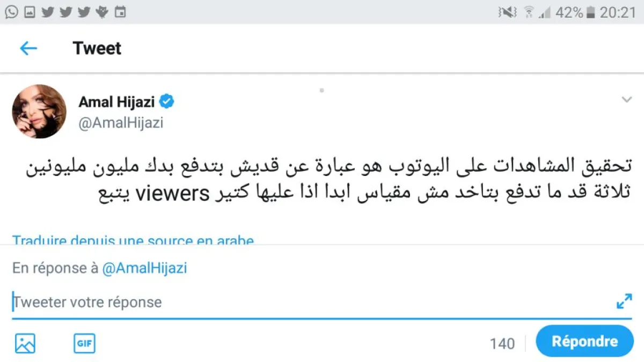Tap the add photo icon
This screenshot has height=362, width=644.
25,343
